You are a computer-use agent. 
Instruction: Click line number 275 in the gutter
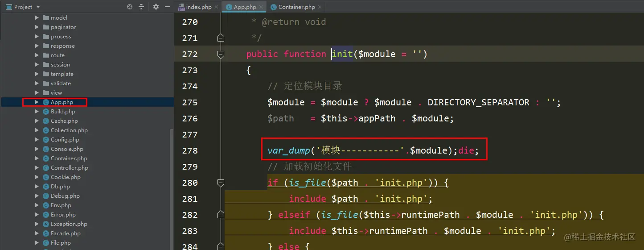point(190,103)
